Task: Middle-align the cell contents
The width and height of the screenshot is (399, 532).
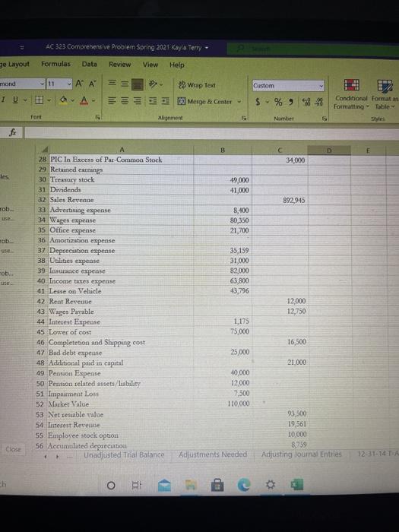Action: coord(125,84)
